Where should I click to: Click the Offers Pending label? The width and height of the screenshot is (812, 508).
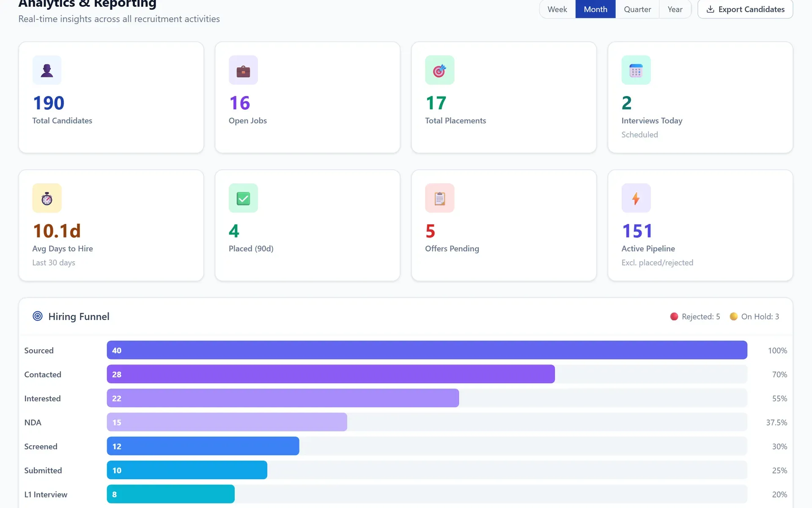452,248
